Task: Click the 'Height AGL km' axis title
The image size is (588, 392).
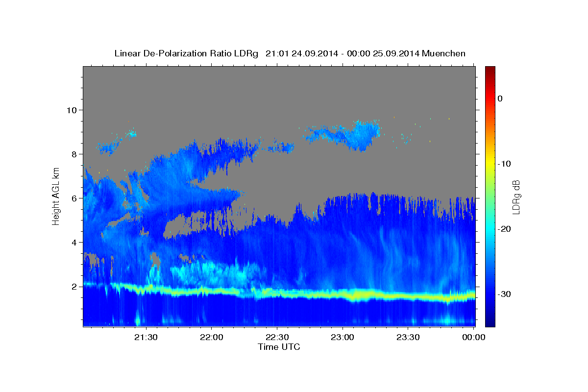Action: 56,196
